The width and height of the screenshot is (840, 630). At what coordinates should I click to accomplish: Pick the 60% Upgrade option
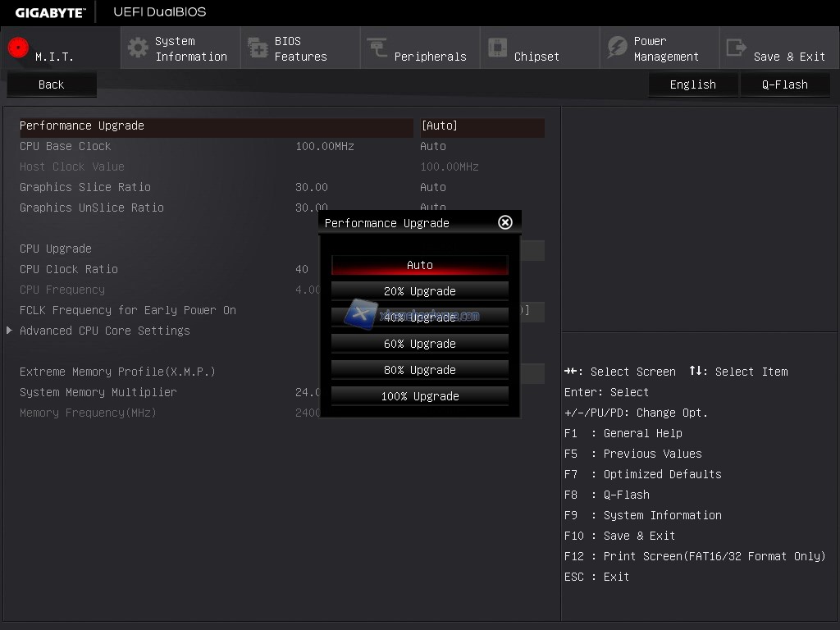(420, 344)
